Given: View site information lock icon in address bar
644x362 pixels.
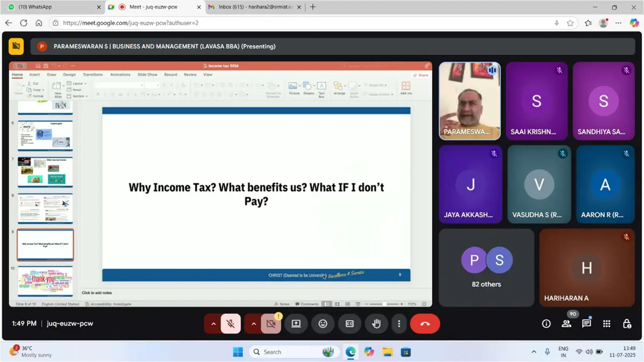Looking at the screenshot, I should tap(55, 23).
